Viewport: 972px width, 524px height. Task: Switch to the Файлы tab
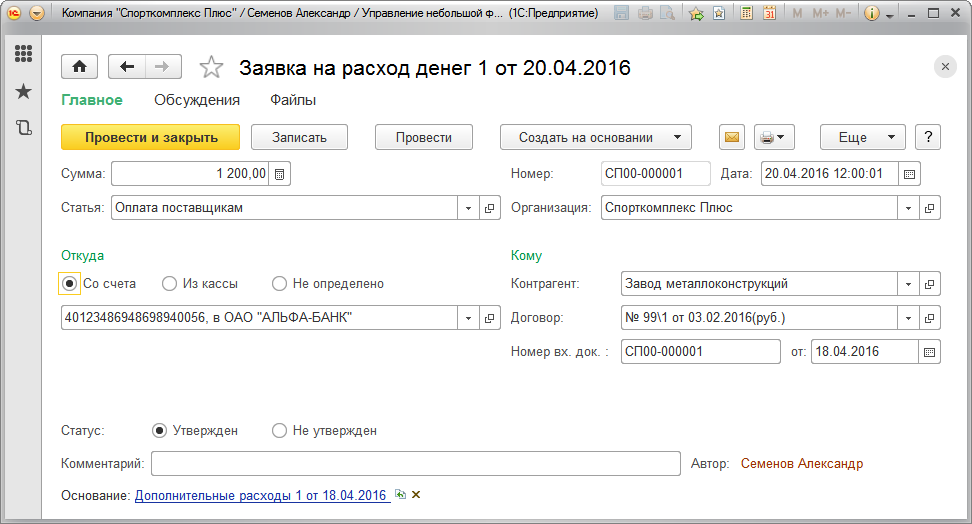[x=293, y=100]
